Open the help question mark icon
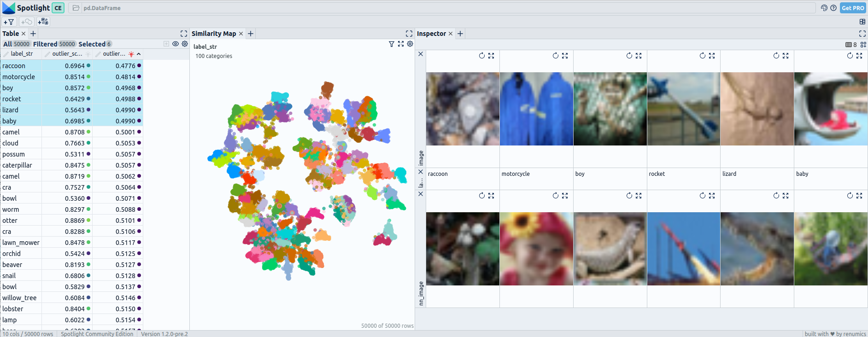Image resolution: width=868 pixels, height=337 pixels. tap(833, 8)
